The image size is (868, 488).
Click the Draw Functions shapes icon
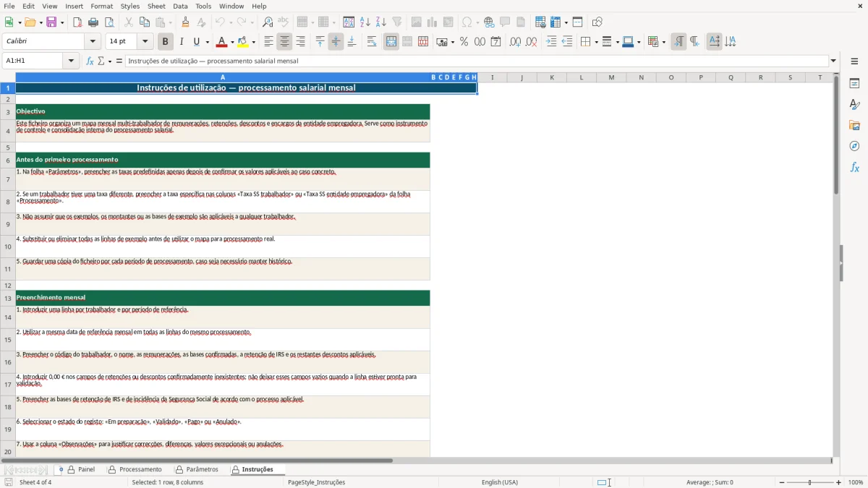pyautogui.click(x=597, y=22)
